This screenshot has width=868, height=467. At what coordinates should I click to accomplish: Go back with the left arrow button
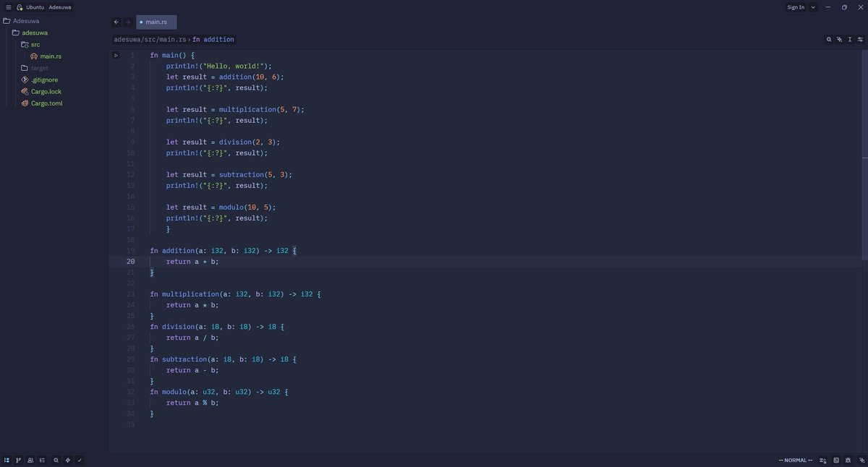(116, 22)
